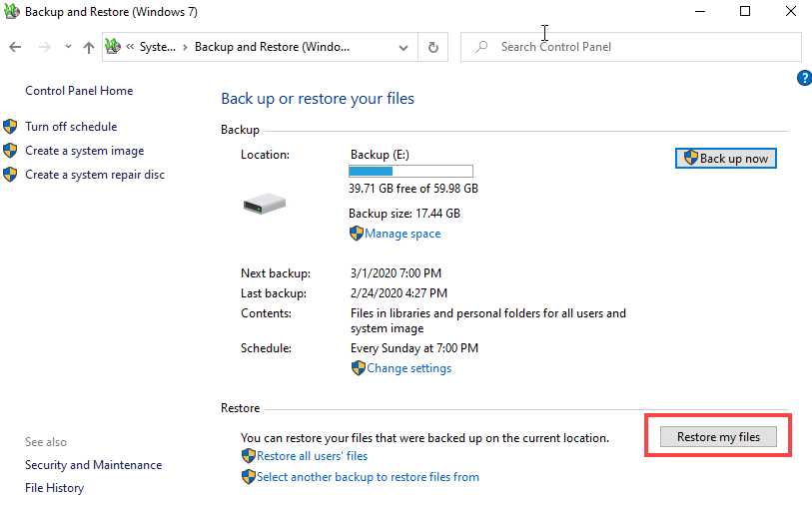
Task: Expand the recent locations dropdown arrow
Action: coord(68,47)
